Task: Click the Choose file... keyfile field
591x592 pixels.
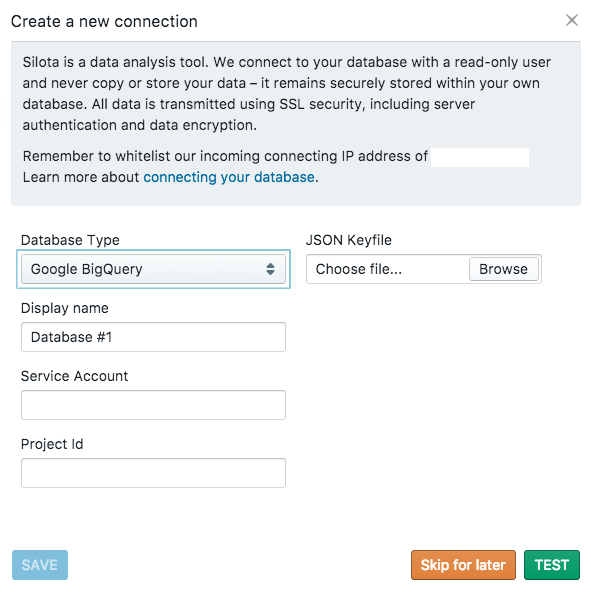Action: click(x=387, y=269)
